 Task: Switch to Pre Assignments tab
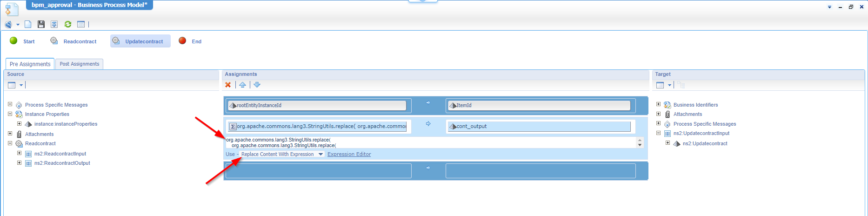click(30, 64)
